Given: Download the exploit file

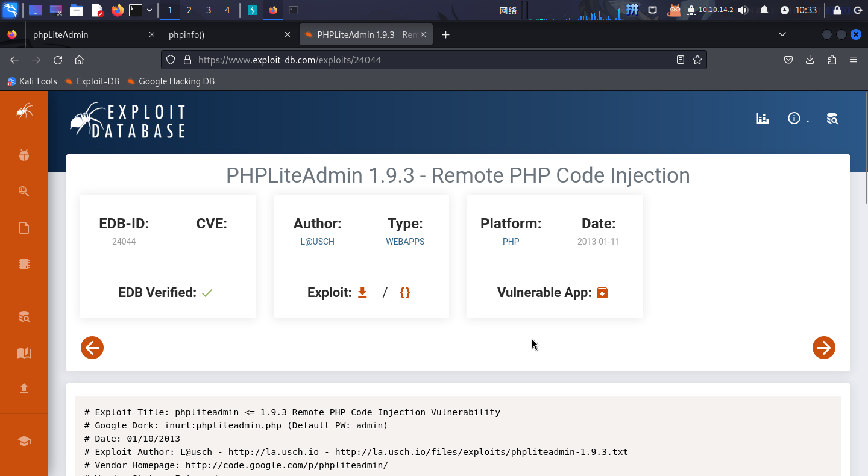Looking at the screenshot, I should [362, 293].
